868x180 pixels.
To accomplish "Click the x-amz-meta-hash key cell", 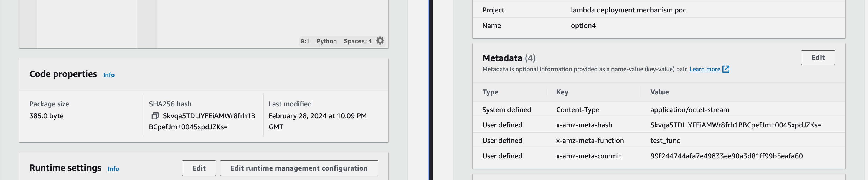I will 584,125.
